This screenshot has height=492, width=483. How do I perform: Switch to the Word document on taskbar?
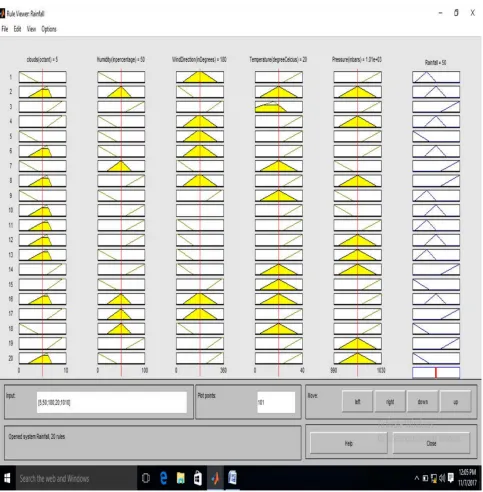[233, 479]
